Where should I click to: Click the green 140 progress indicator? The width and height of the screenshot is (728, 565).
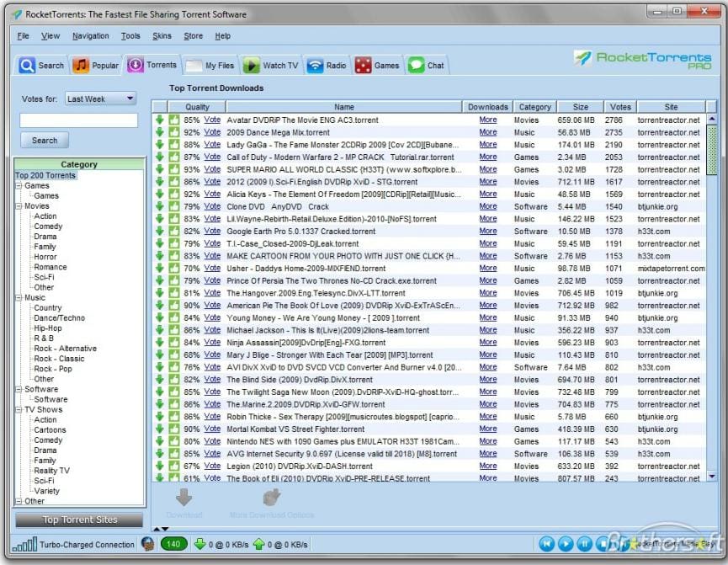(173, 544)
